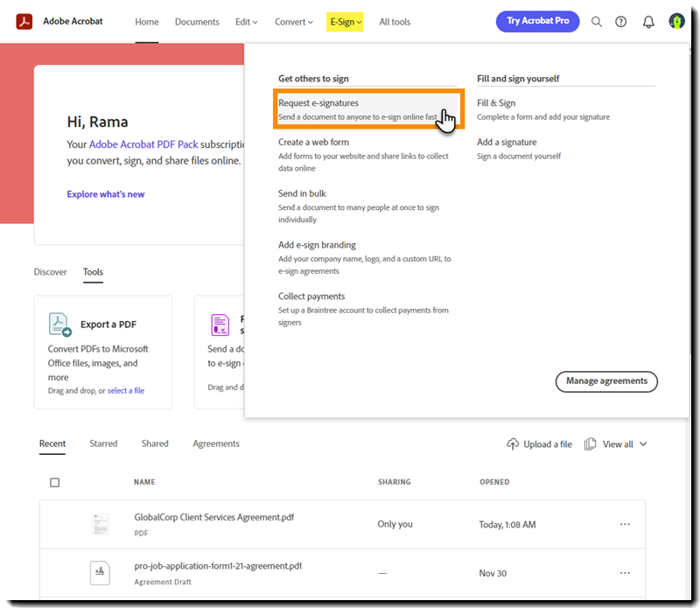700x608 pixels.
Task: Open GlobalCorp Client Services Agreement thumbnail
Action: 100,523
